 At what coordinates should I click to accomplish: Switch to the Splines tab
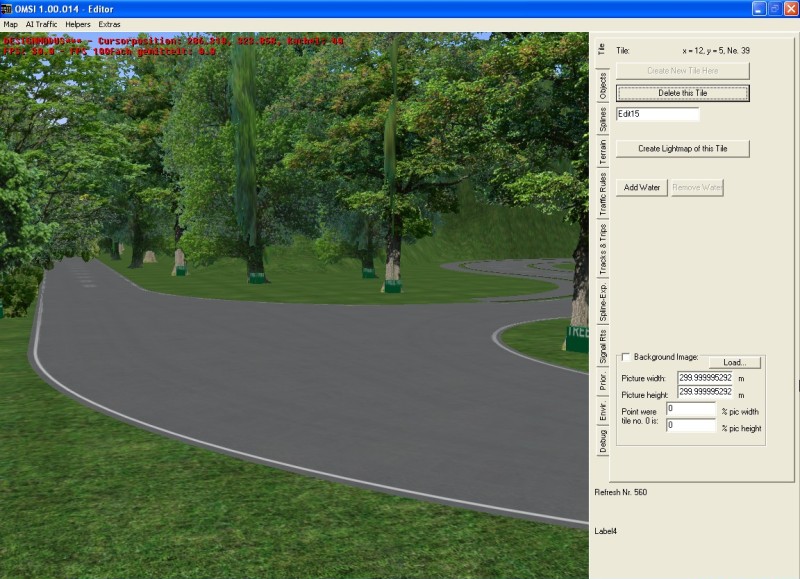point(602,120)
